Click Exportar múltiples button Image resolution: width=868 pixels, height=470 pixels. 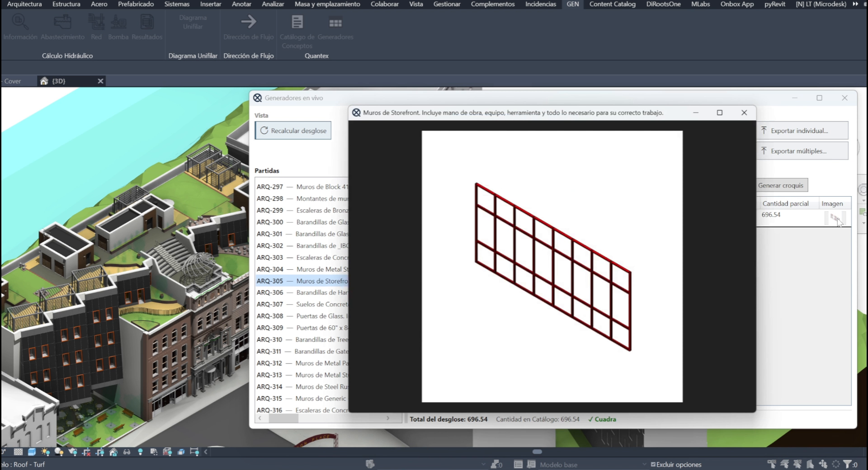(802, 151)
